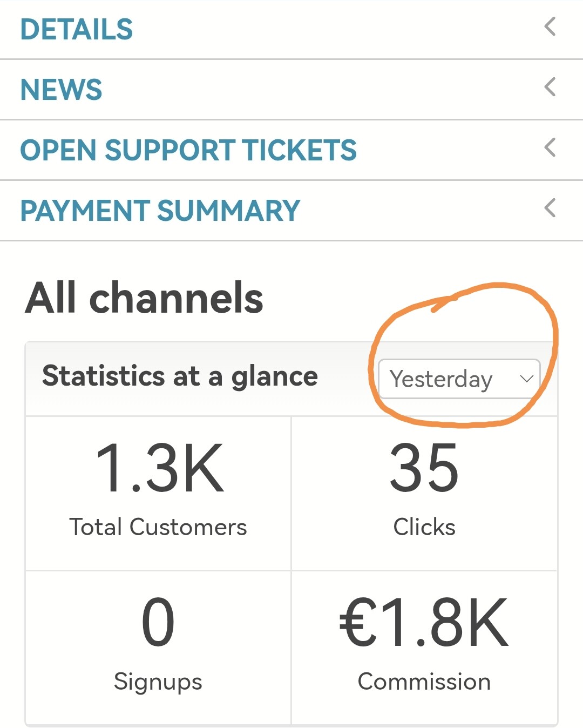
Task: Open the NEWS panel heading
Action: click(x=61, y=90)
